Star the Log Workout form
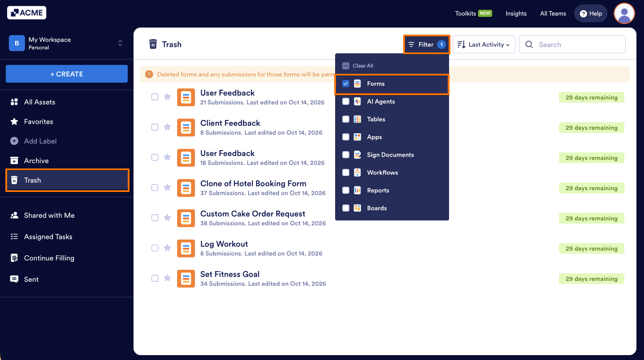The height and width of the screenshot is (360, 644). 167,248
